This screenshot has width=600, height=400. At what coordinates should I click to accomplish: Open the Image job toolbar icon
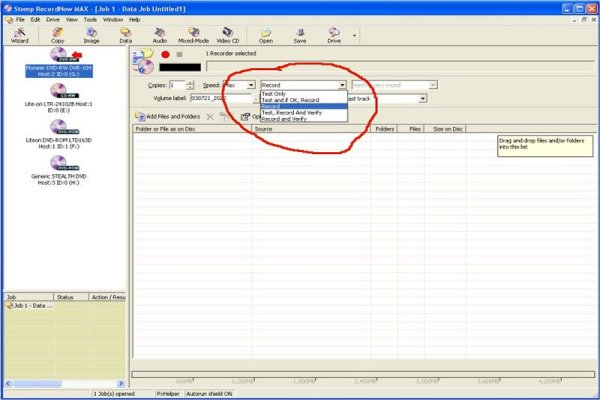[91, 36]
